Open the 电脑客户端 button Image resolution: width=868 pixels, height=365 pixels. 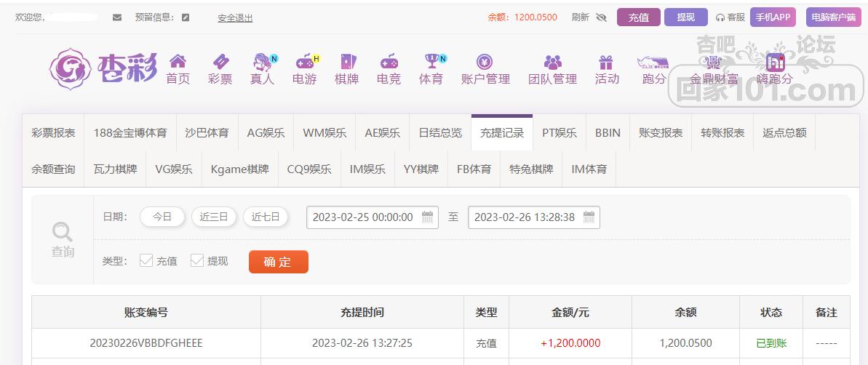point(833,17)
